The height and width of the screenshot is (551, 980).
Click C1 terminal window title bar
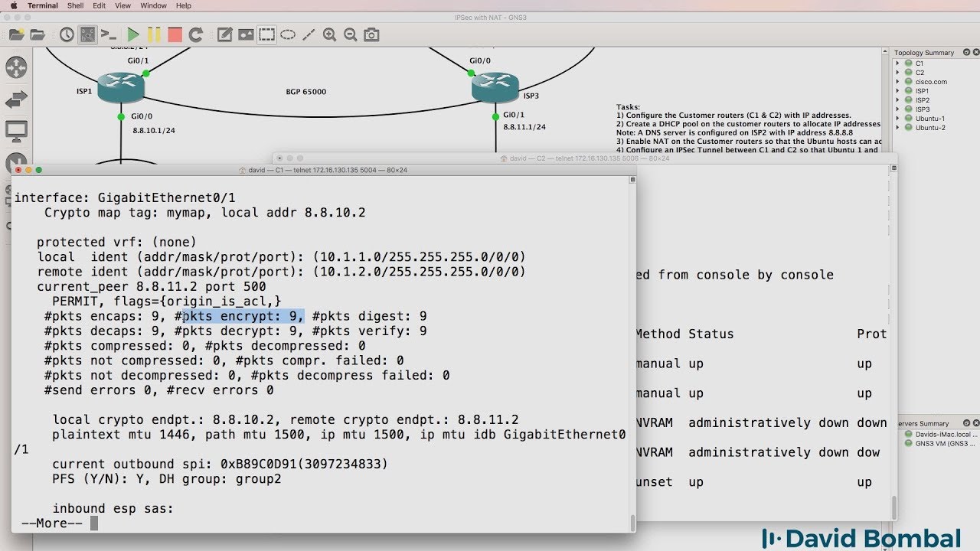322,170
